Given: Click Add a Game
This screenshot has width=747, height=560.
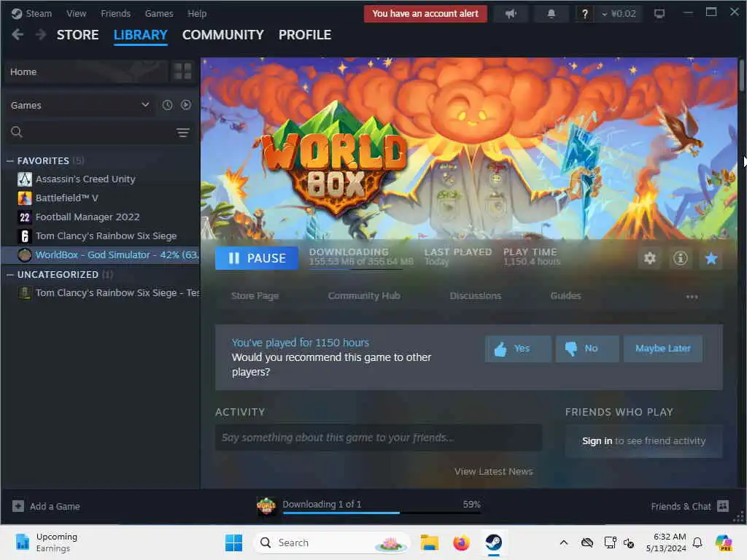Looking at the screenshot, I should [x=46, y=506].
